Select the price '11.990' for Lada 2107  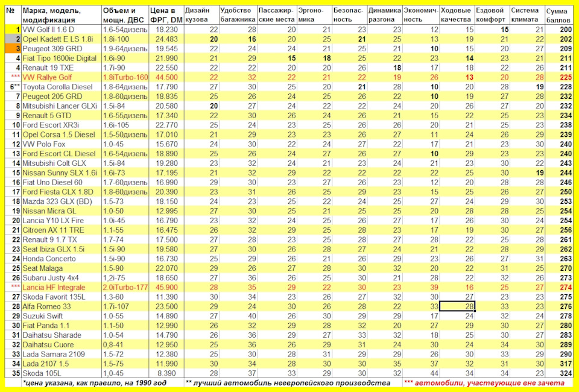(166, 364)
